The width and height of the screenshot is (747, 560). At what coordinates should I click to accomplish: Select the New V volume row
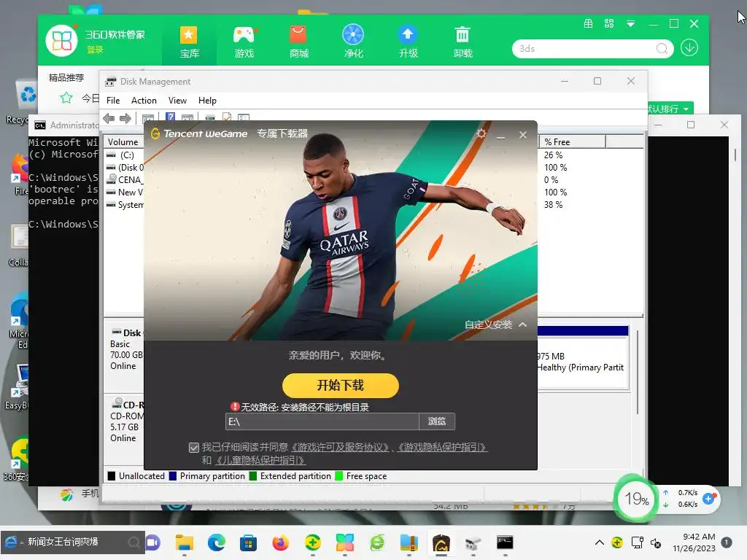[125, 192]
